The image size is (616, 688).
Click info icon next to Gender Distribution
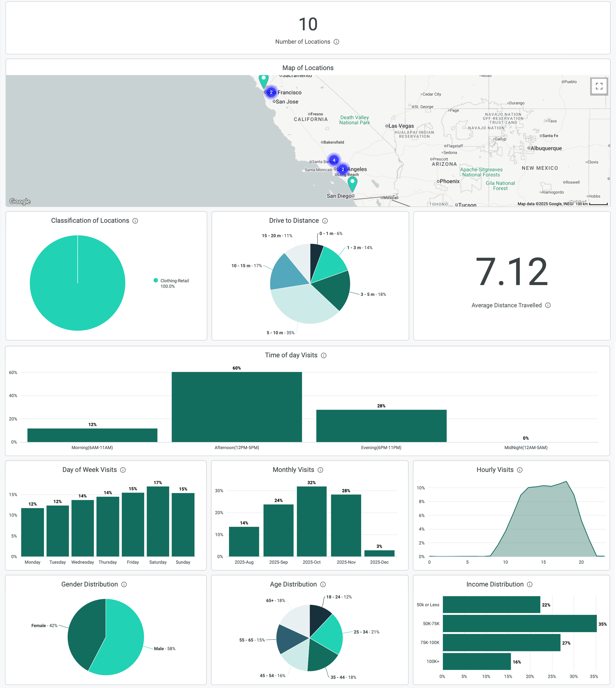(x=124, y=584)
